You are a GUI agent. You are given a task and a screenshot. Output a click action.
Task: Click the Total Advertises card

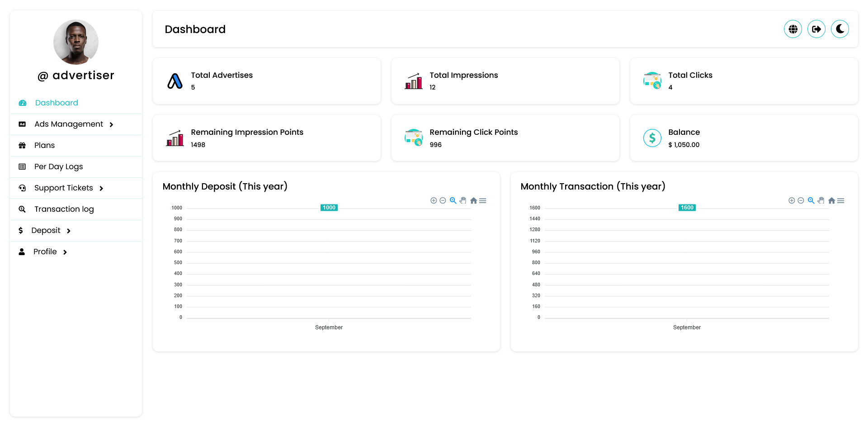tap(267, 81)
